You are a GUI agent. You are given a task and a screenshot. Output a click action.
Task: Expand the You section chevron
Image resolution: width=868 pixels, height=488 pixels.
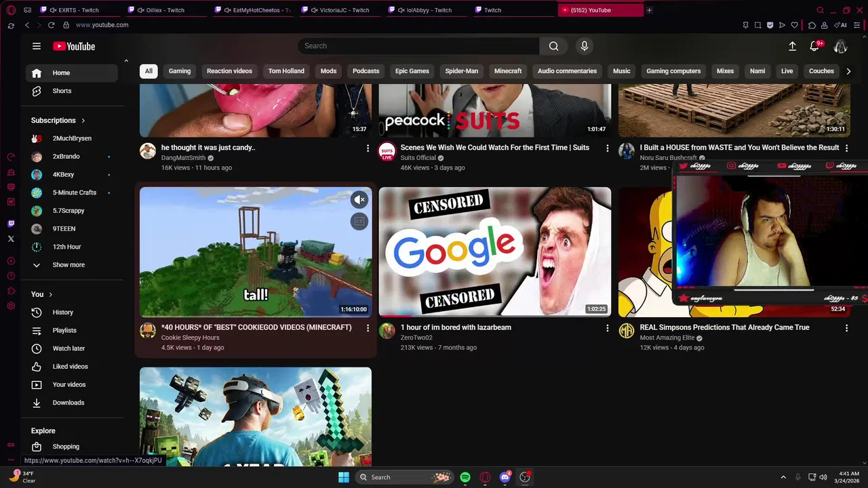[51, 294]
